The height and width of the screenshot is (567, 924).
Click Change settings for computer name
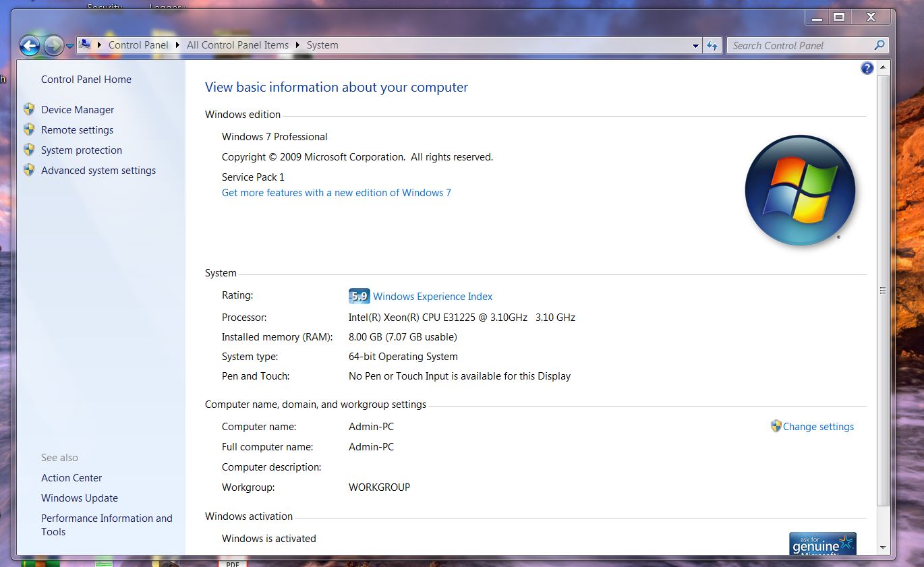tap(818, 427)
